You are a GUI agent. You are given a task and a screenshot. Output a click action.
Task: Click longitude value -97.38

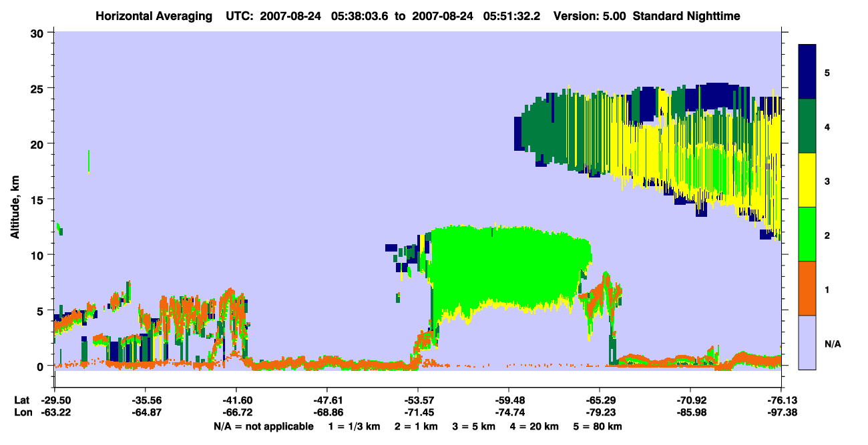coord(781,413)
